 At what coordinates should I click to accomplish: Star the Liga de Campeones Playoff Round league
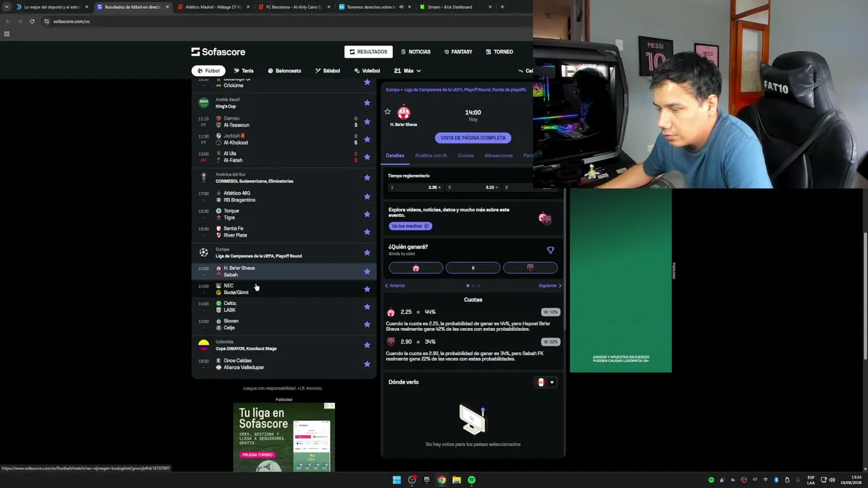(367, 252)
